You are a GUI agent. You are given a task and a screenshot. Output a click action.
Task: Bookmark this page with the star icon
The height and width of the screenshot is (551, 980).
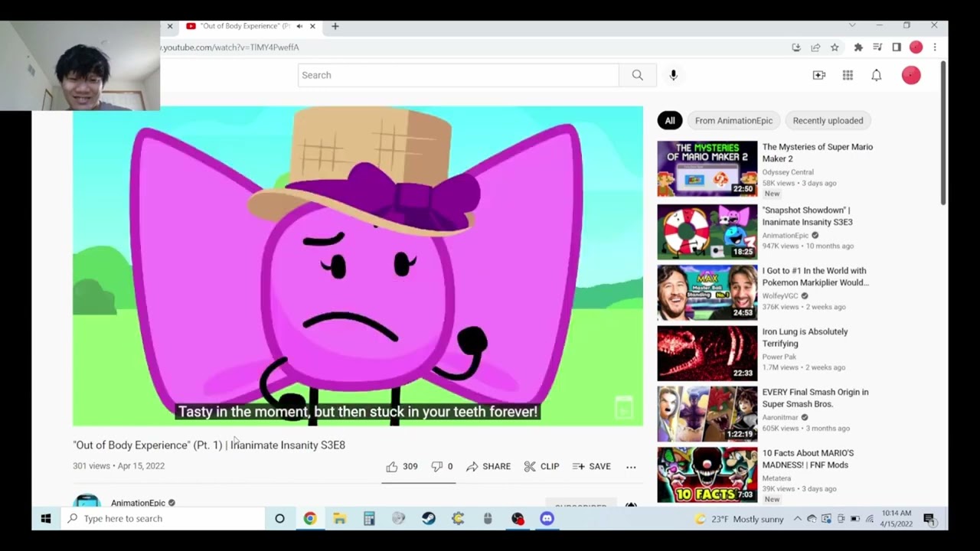pos(835,47)
